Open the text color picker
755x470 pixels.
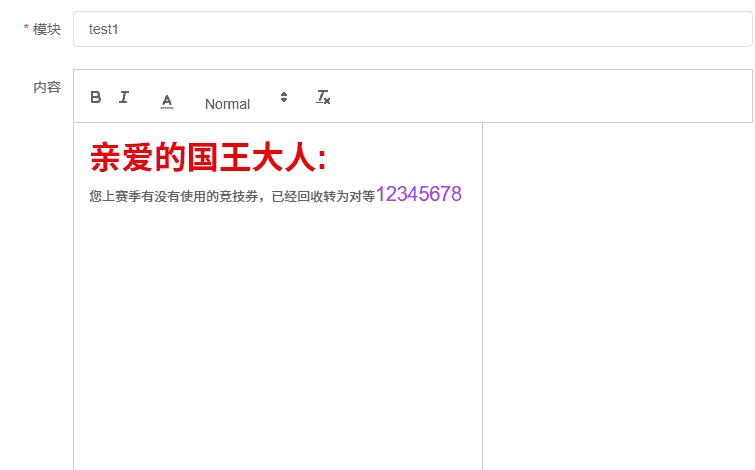pyautogui.click(x=167, y=102)
